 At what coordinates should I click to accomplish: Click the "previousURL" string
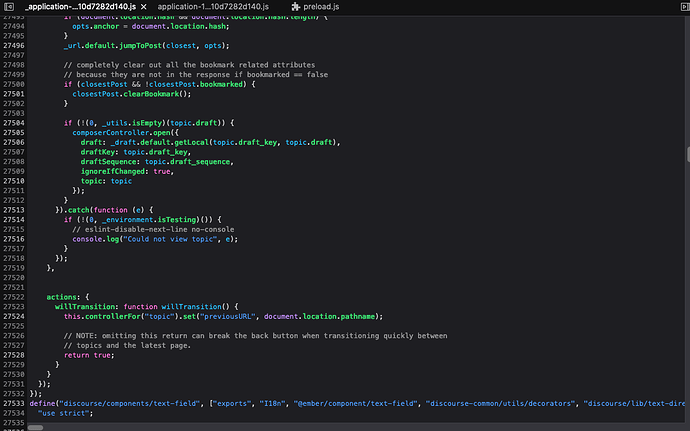tap(227, 317)
